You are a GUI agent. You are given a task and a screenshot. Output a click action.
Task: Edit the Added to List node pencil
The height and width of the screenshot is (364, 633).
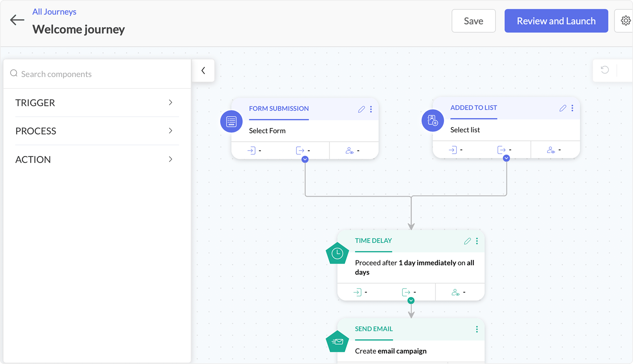pyautogui.click(x=563, y=108)
